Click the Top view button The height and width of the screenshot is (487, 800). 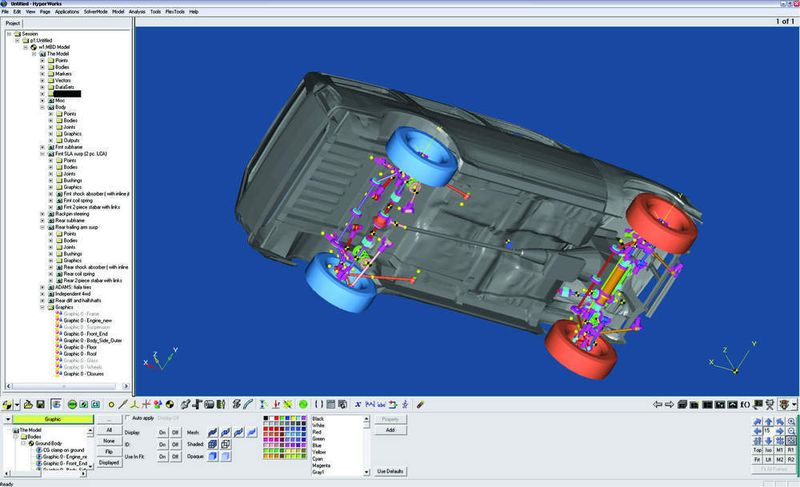click(758, 450)
